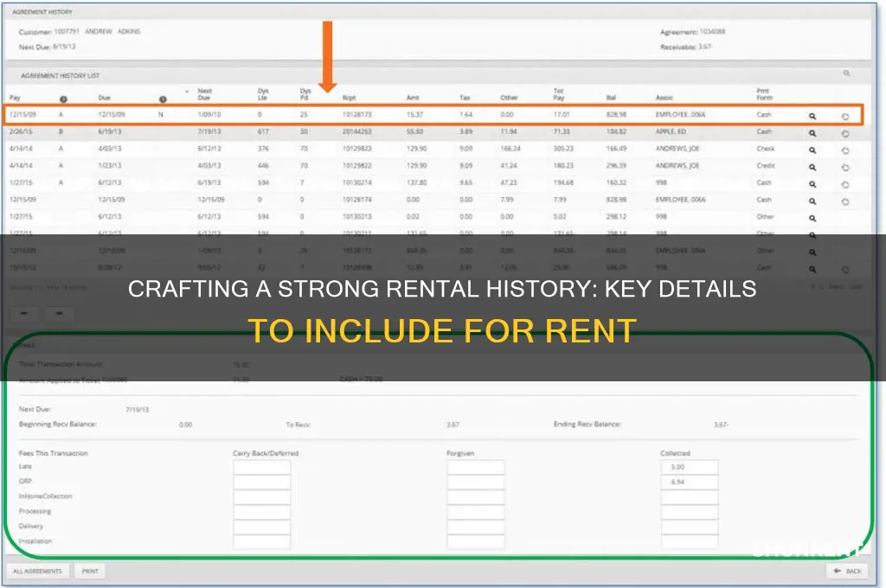Click Agreement number 1034088
Screen dimensions: 886x588
pos(712,32)
